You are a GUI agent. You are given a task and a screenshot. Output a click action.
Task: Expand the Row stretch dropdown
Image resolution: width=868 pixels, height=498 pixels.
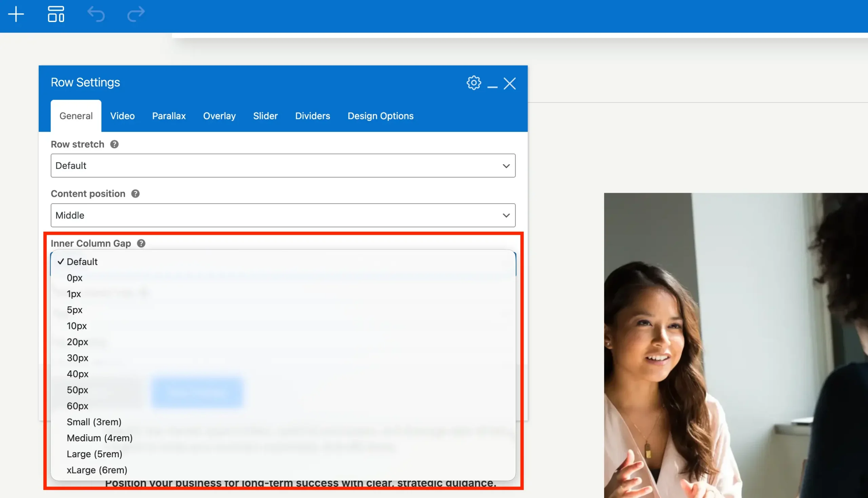283,166
